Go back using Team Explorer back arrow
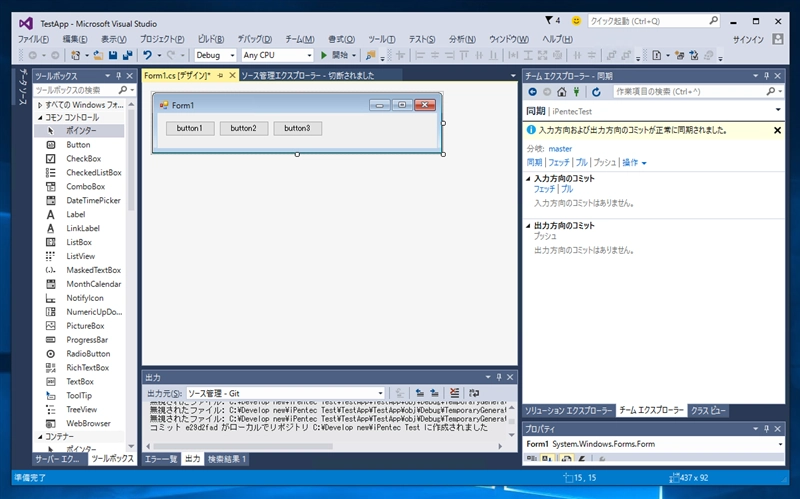 (533, 92)
